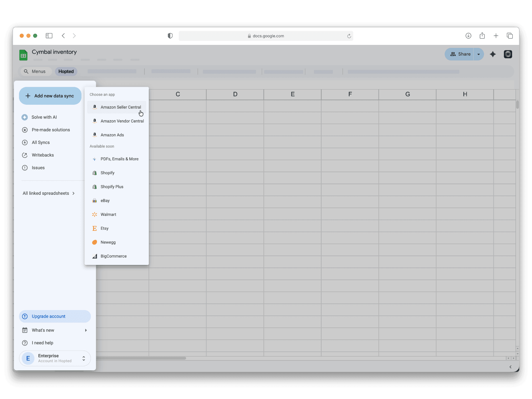Screen dimensions: 532x399
Task: Click the Add new data sync button
Action: (x=50, y=96)
